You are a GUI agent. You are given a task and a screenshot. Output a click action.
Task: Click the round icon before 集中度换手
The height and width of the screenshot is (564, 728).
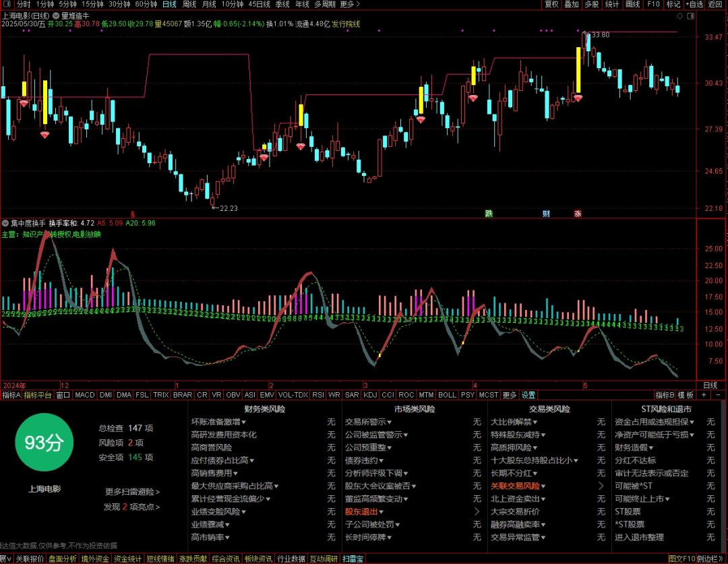click(x=5, y=223)
